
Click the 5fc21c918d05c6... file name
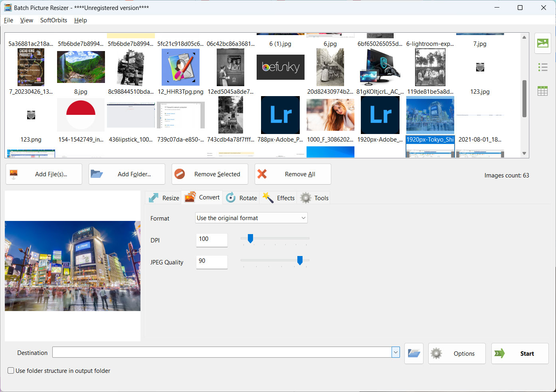180,44
